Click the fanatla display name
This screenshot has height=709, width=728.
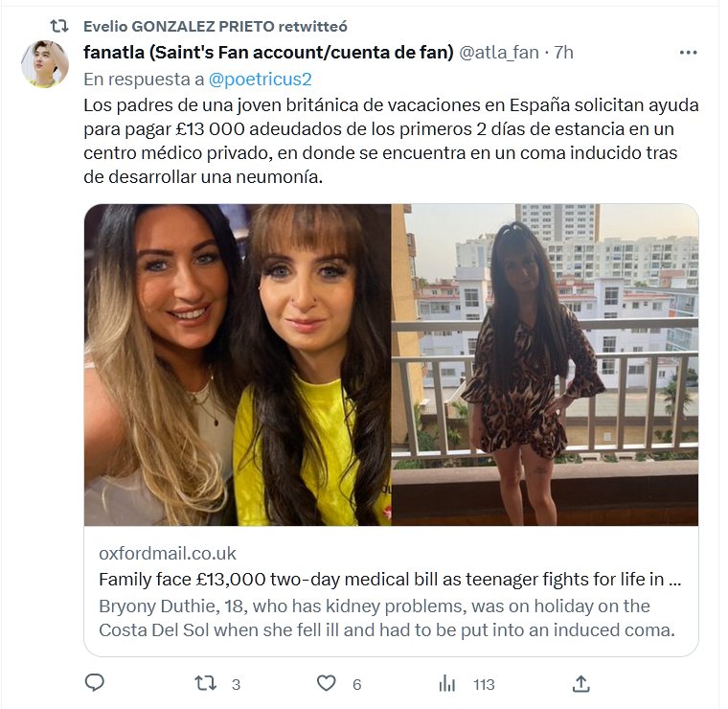point(268,53)
